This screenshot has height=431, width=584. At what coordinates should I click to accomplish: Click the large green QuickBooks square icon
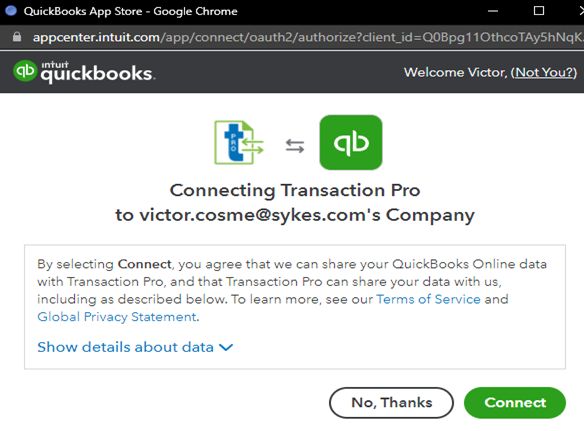(x=351, y=142)
